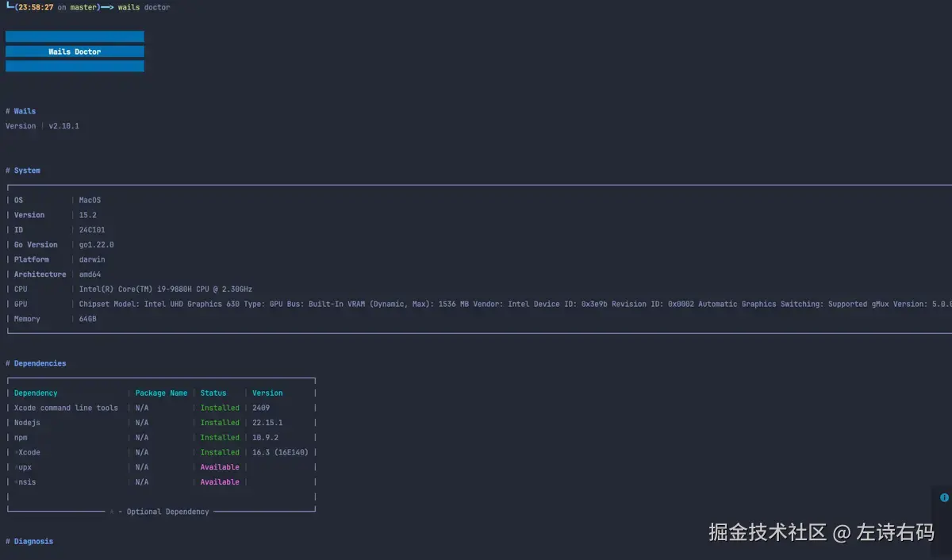This screenshot has width=952, height=560.
Task: Select the 'amd64' architecture value
Action: point(90,274)
